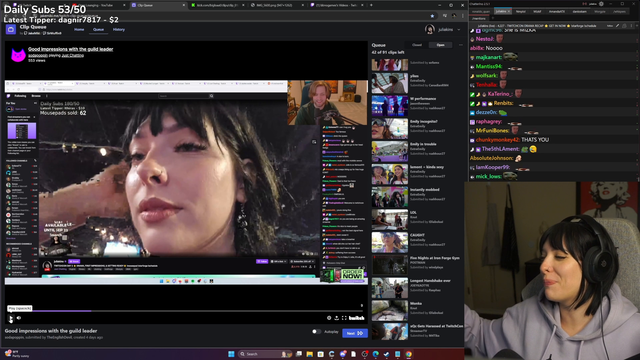Open the Microsoft Store taskbar icon
The width and height of the screenshot is (640, 360).
pos(321,354)
